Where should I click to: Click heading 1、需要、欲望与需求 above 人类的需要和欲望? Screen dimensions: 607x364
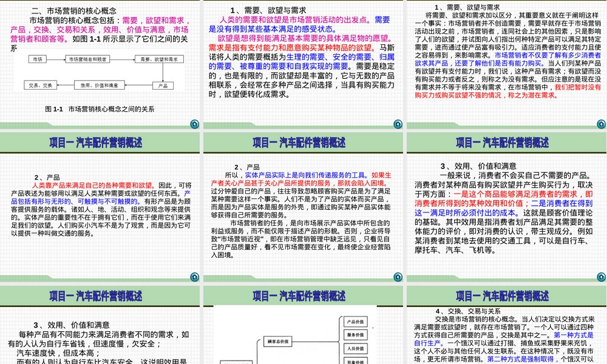point(268,10)
